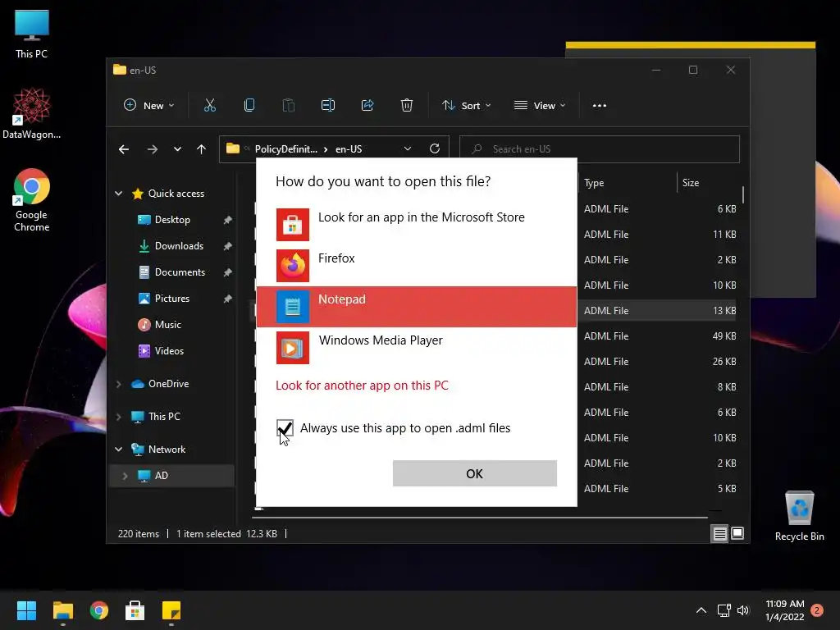The height and width of the screenshot is (630, 840).
Task: Go forward with the right arrow button
Action: coord(152,149)
